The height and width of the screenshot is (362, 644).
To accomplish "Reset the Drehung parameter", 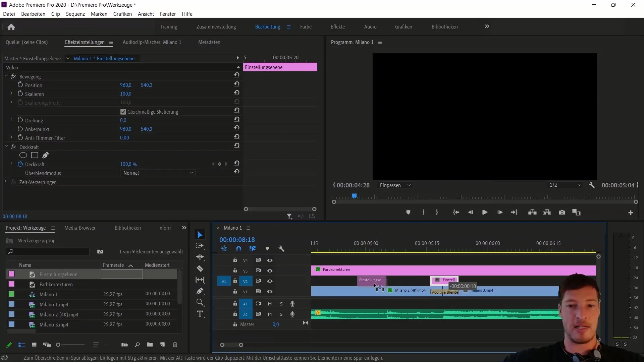I will tap(237, 119).
